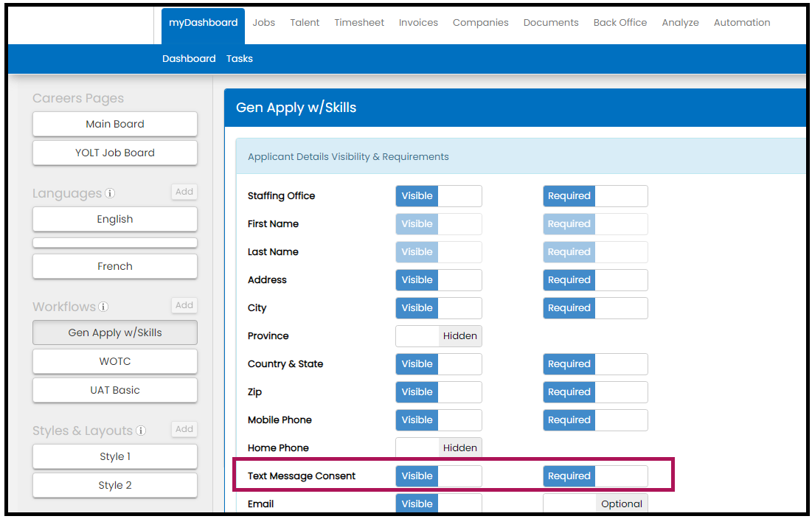Open the WOTC workflow
Image resolution: width=812 pixels, height=519 pixels.
point(115,362)
